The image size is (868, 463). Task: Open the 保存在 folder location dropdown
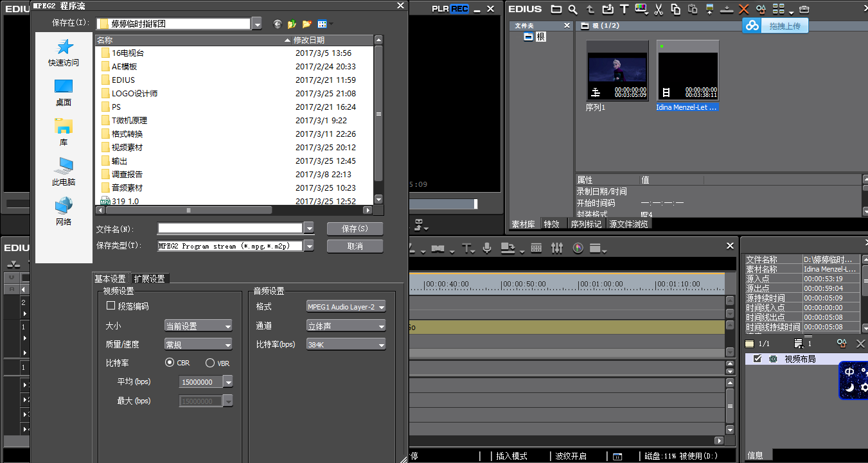point(257,24)
